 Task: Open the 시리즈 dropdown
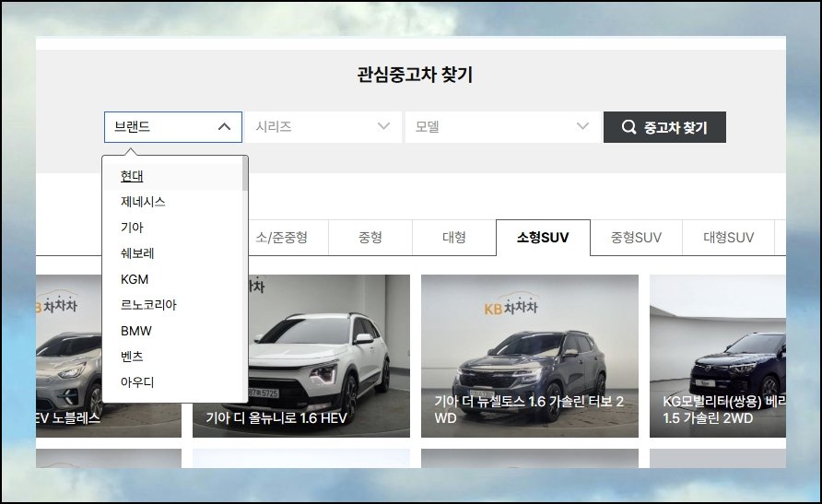click(x=323, y=127)
